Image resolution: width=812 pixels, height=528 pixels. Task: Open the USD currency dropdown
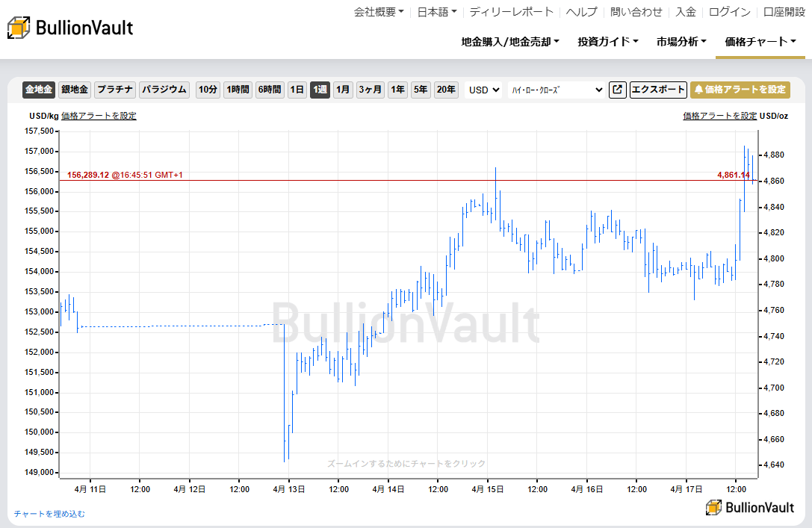click(483, 89)
